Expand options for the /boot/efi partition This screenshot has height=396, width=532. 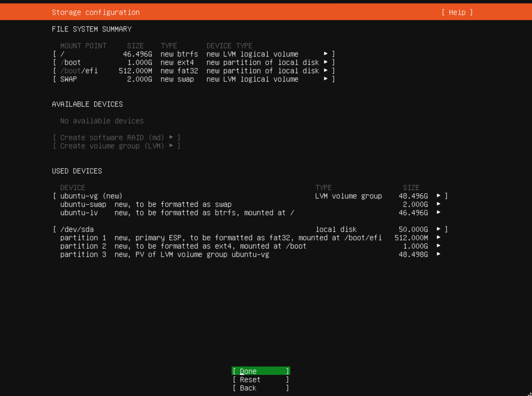[x=326, y=71]
